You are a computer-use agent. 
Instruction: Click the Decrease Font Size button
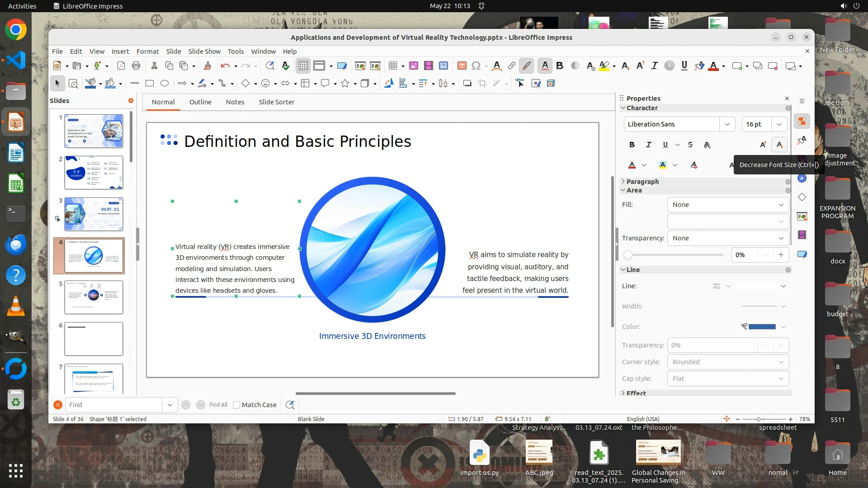click(x=779, y=145)
